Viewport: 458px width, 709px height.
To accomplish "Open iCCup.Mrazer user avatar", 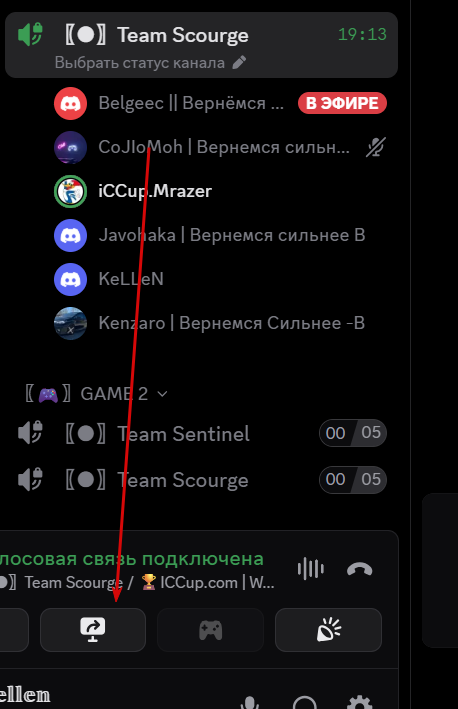I will [71, 191].
